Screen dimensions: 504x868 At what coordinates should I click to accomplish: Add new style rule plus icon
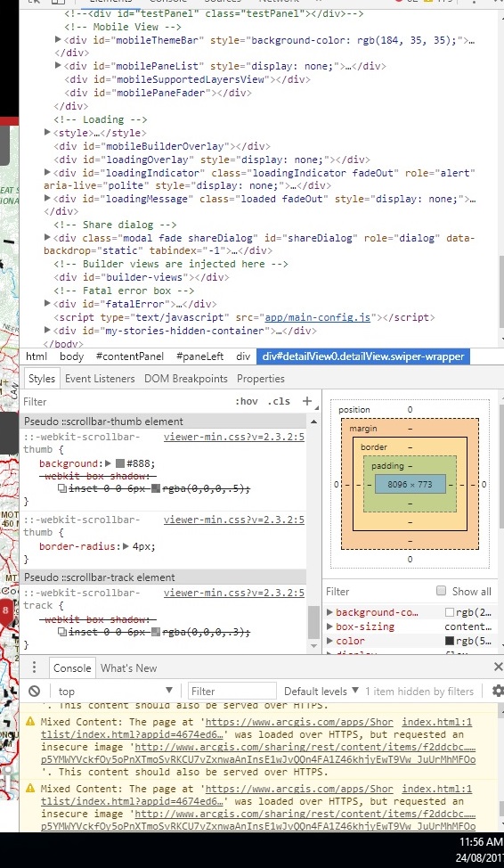click(307, 401)
